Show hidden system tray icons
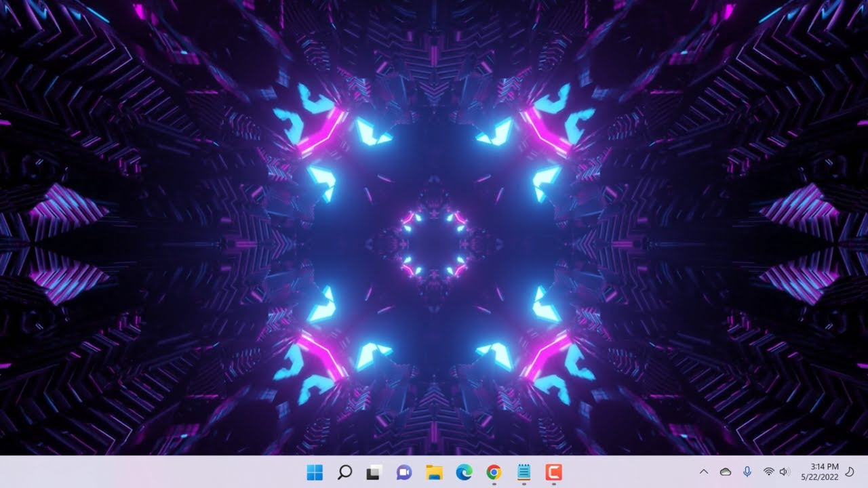The height and width of the screenshot is (488, 868). coord(704,472)
